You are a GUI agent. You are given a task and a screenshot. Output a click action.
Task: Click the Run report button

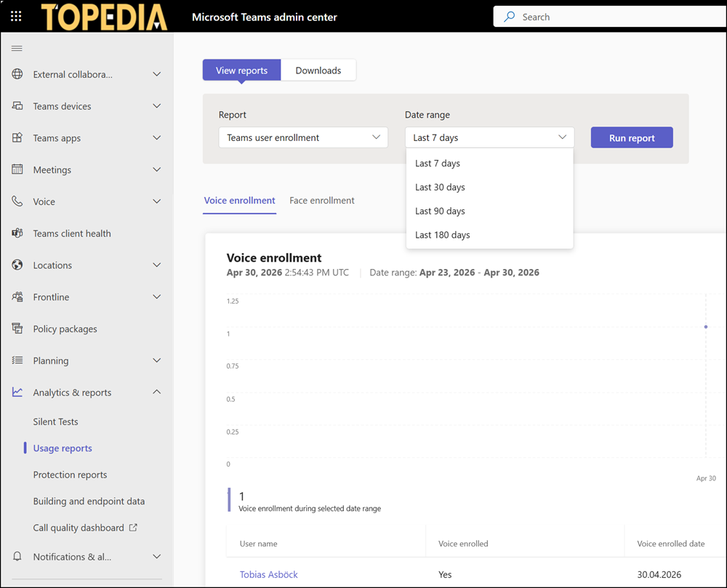tap(632, 137)
